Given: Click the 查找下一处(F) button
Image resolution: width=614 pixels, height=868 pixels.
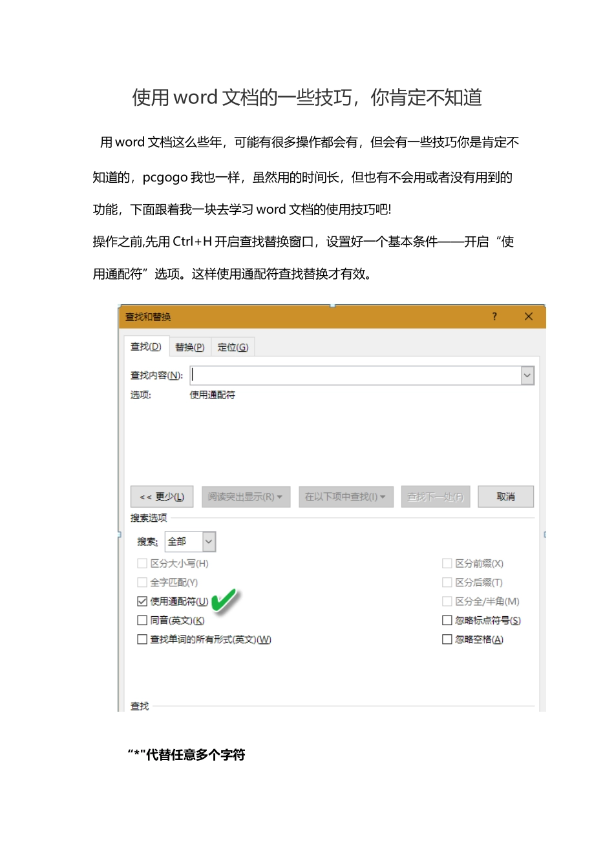Looking at the screenshot, I should coord(435,497).
